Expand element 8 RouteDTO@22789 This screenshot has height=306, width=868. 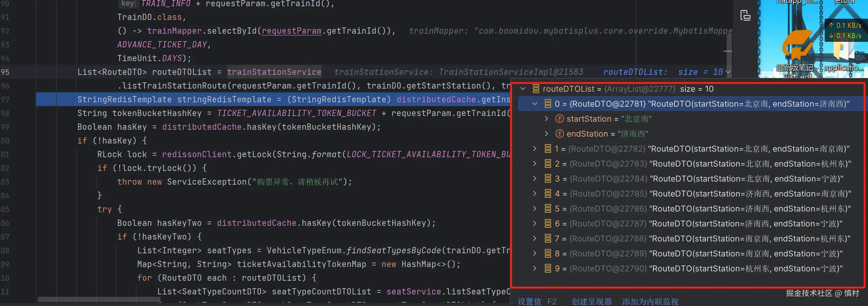click(535, 254)
